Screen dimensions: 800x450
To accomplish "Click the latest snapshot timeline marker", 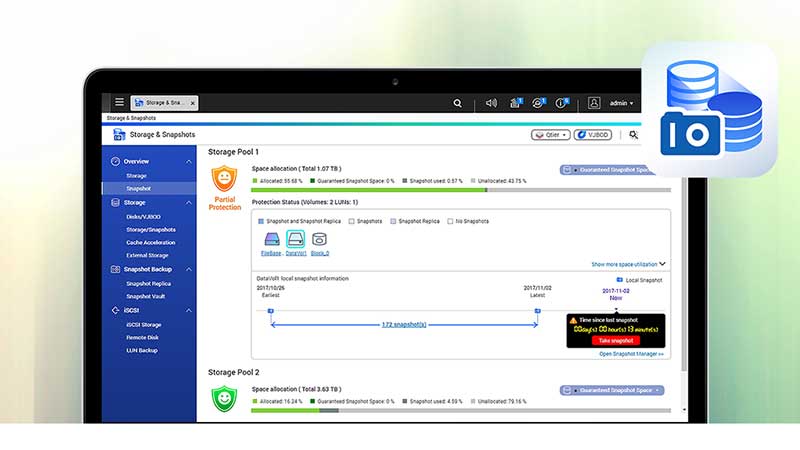I will 537,311.
